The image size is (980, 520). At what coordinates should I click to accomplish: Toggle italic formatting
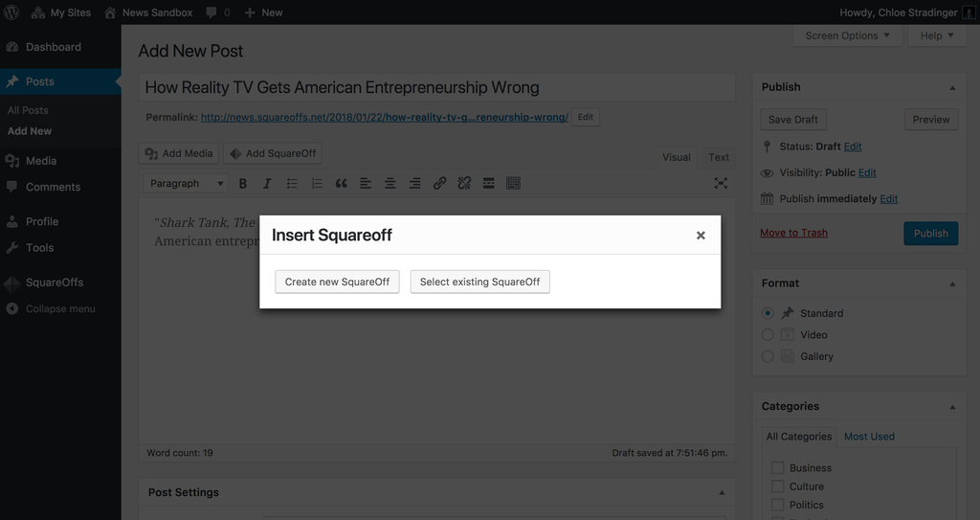267,183
